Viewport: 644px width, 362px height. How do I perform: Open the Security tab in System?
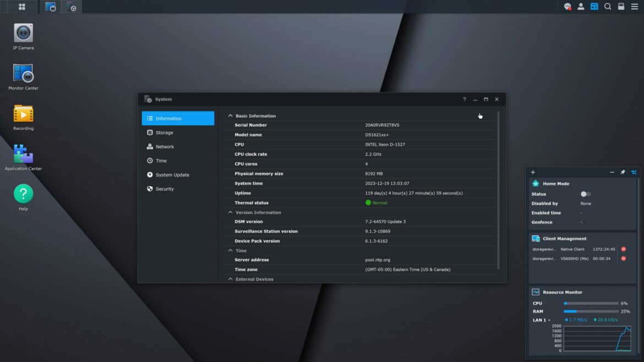tap(178, 189)
